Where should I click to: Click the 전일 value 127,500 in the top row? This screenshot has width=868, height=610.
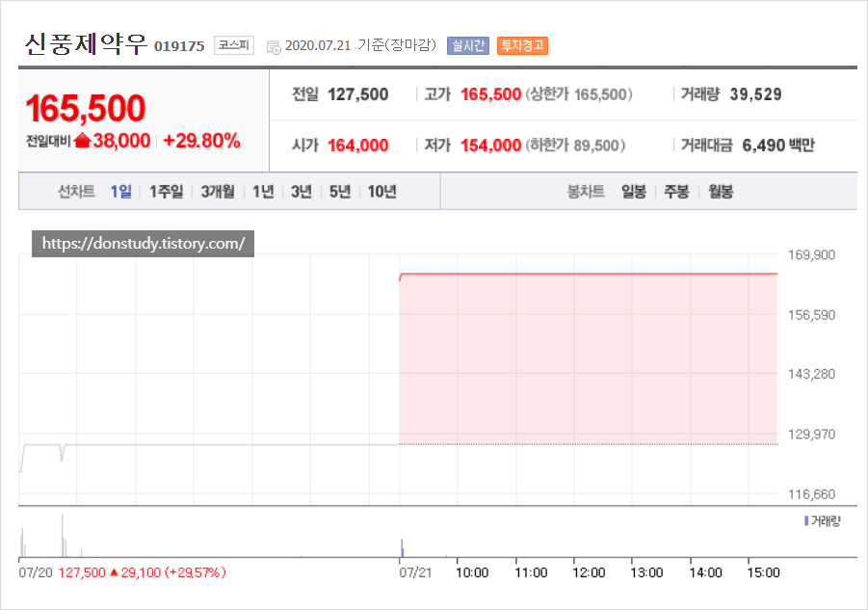(x=357, y=94)
